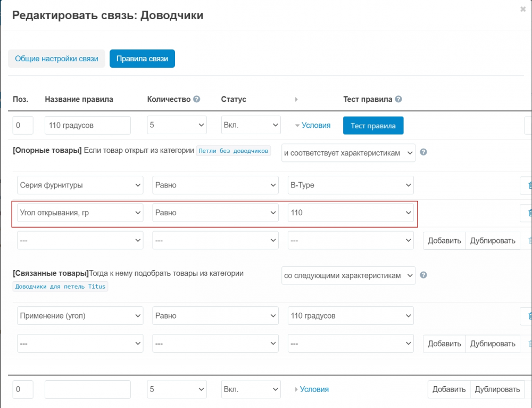Switch to the Общие настройки связи tab
Image resolution: width=532 pixels, height=408 pixels.
pyautogui.click(x=56, y=59)
